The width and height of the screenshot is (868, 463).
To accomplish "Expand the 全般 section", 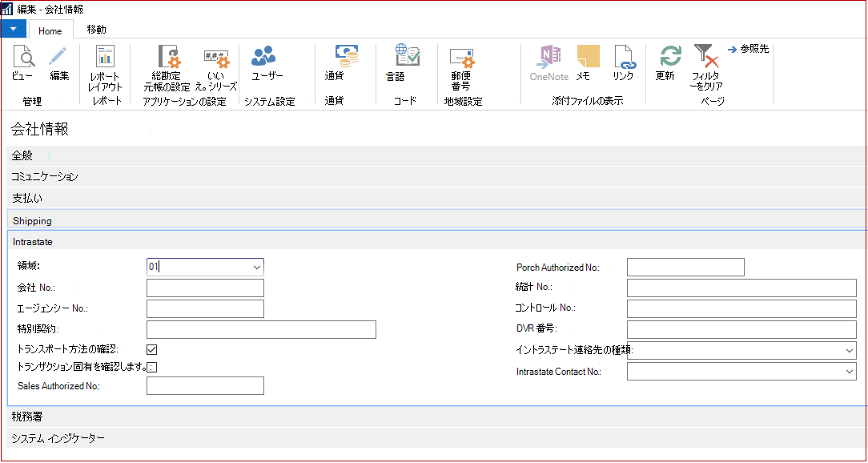I will [x=436, y=156].
